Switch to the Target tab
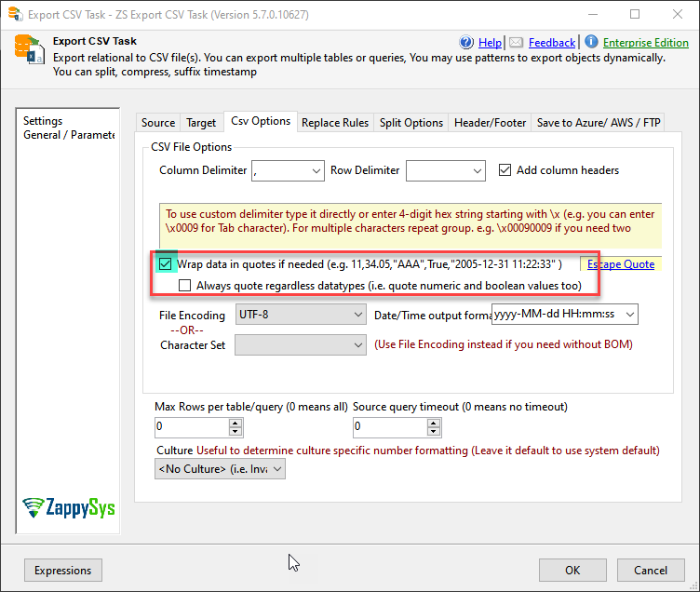Image resolution: width=700 pixels, height=592 pixels. 201,123
